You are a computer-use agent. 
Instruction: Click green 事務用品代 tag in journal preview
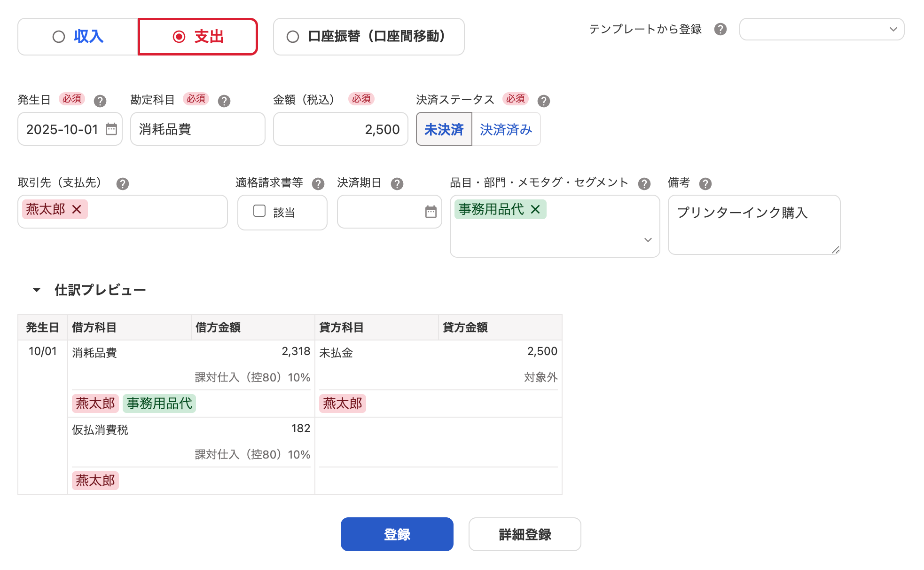[159, 404]
